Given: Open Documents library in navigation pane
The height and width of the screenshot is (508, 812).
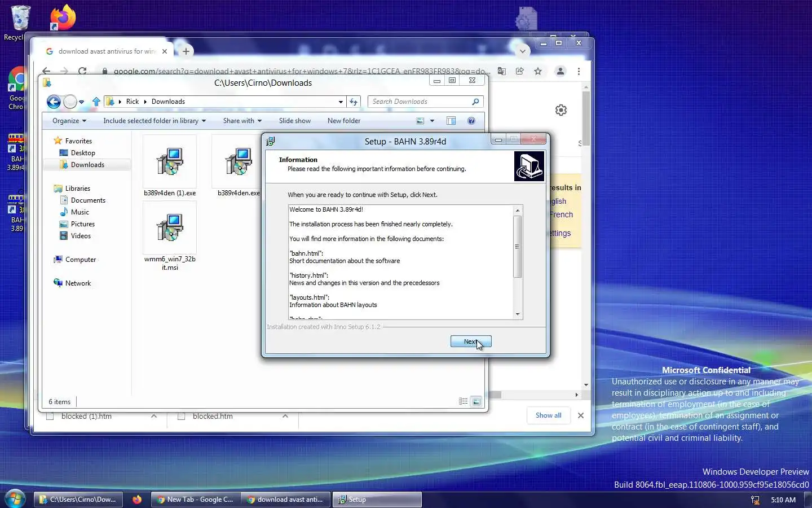Looking at the screenshot, I should click(88, 200).
